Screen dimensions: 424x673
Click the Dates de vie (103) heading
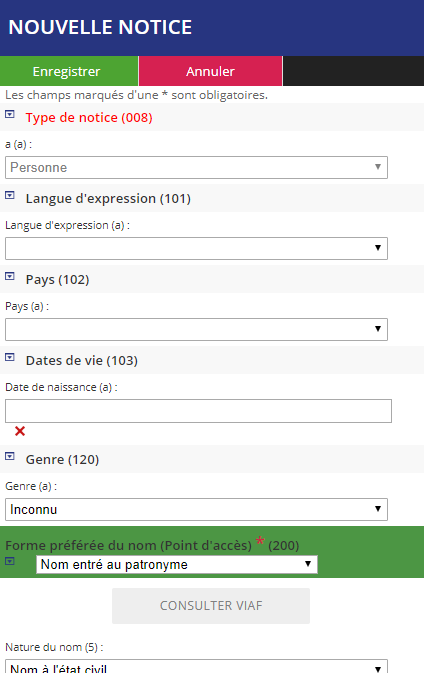click(82, 361)
